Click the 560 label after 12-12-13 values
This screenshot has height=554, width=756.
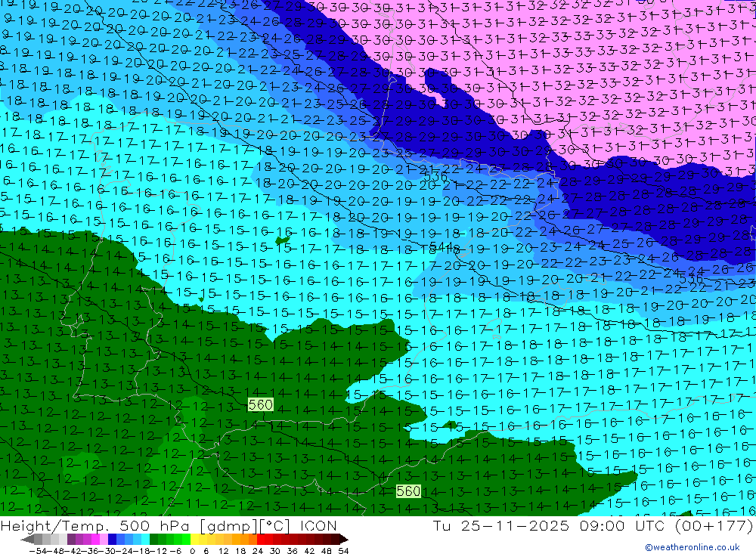(260, 404)
